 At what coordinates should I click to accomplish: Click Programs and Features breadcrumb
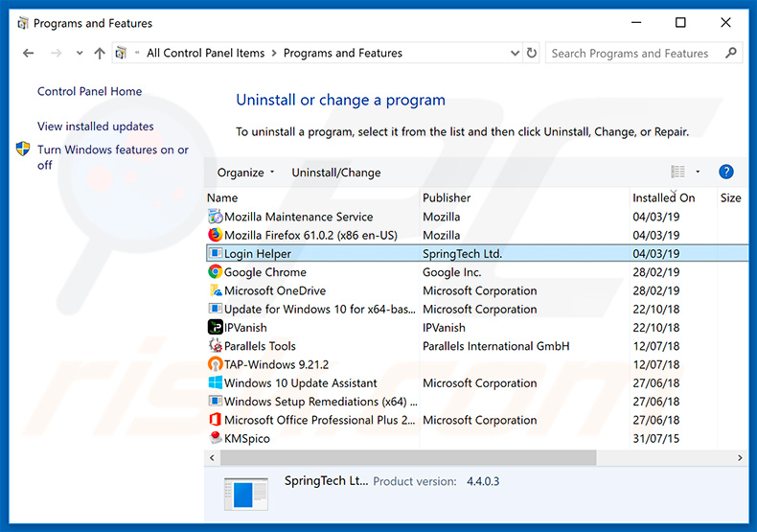pos(343,53)
